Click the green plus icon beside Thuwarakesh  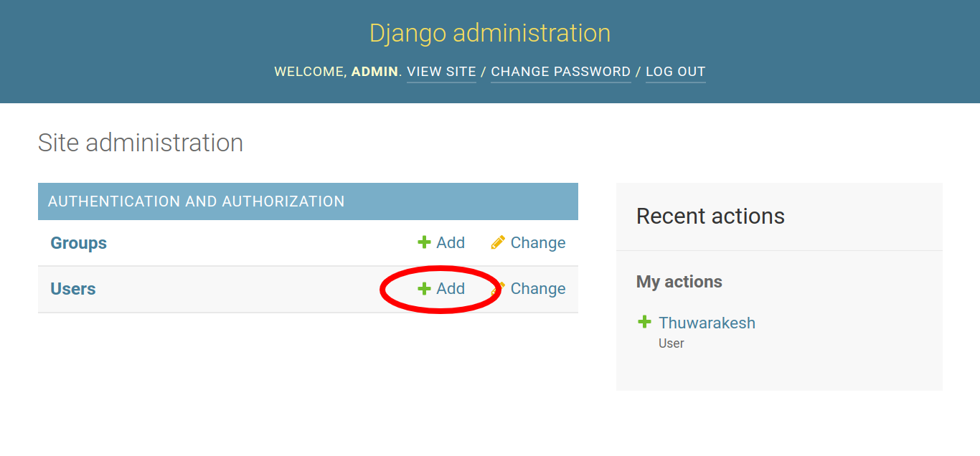pyautogui.click(x=644, y=323)
